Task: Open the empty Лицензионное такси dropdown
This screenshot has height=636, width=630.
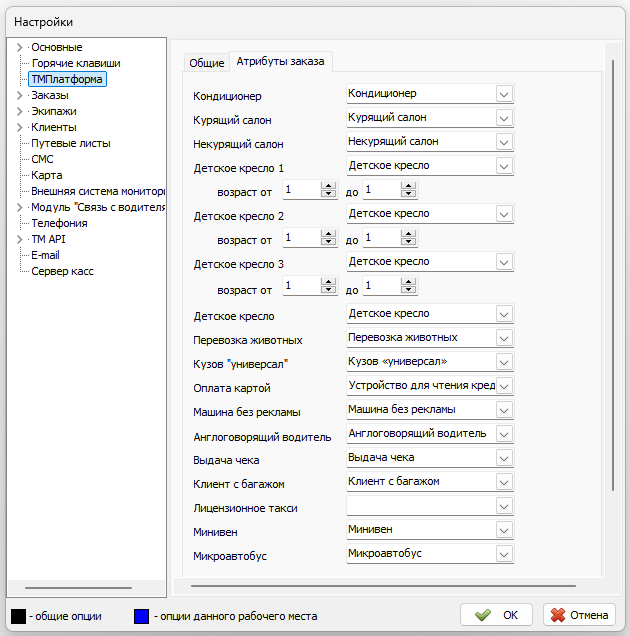Action: pos(504,506)
